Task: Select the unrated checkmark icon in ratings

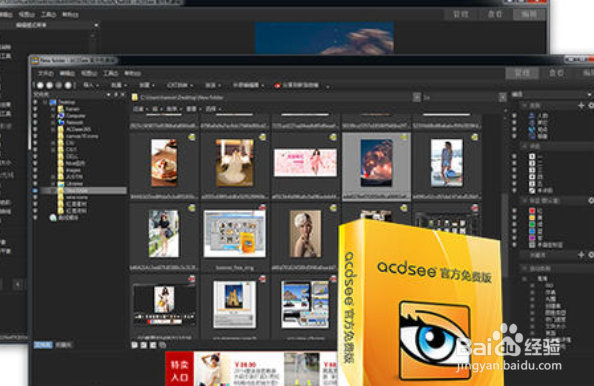Action: (532, 191)
